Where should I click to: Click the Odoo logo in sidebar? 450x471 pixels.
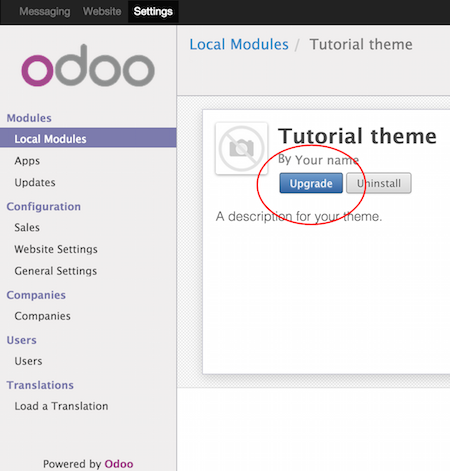pos(88,66)
